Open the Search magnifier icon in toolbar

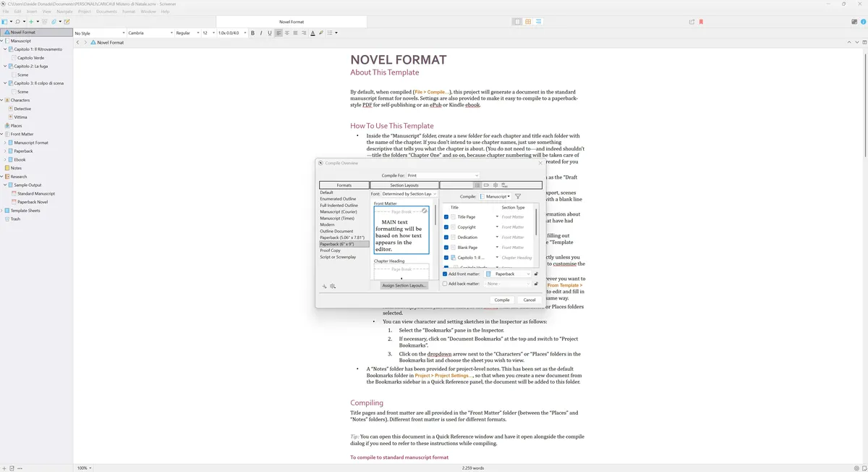tap(17, 22)
